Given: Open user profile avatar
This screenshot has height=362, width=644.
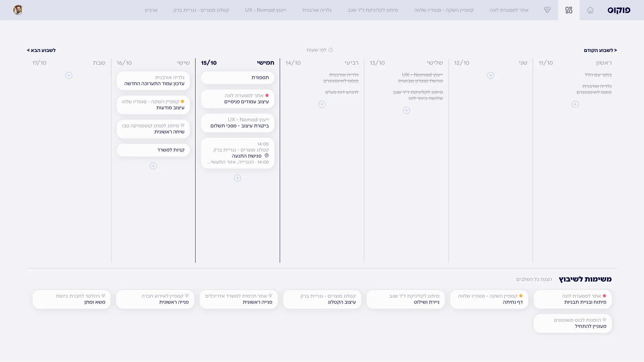Looking at the screenshot, I should (18, 10).
